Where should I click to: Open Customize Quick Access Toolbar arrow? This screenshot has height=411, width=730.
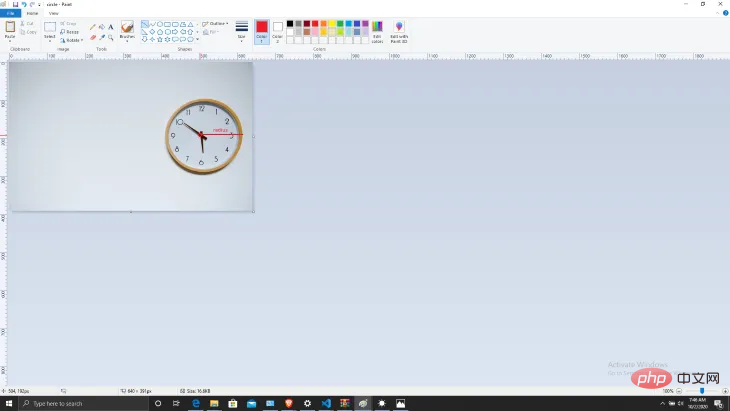(x=39, y=4)
